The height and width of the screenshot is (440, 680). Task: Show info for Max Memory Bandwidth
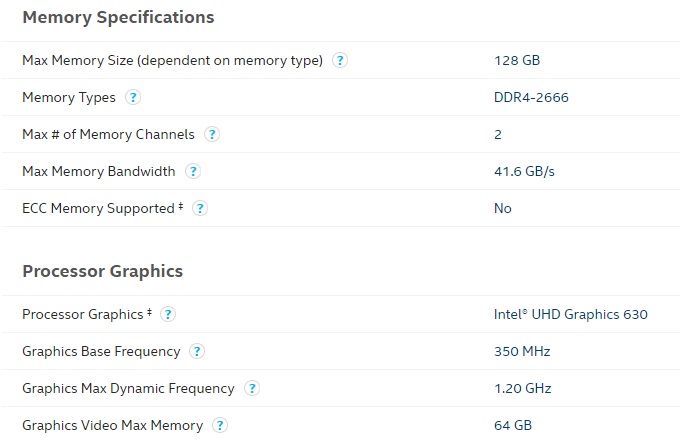click(x=193, y=171)
